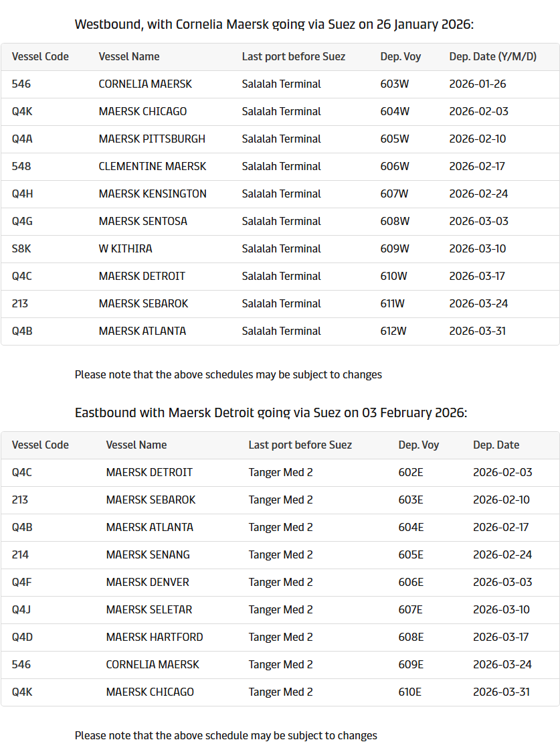Viewport: 560px width, 750px height.
Task: Select the W KITHIRA vessel row
Action: pyautogui.click(x=126, y=248)
